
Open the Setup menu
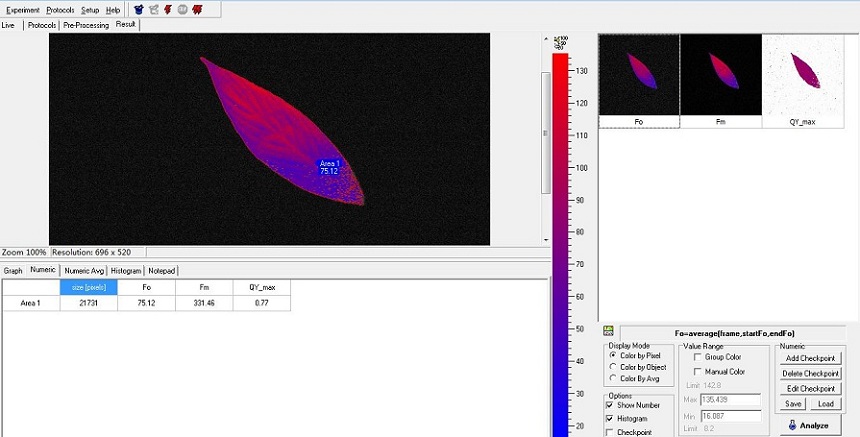pyautogui.click(x=90, y=10)
